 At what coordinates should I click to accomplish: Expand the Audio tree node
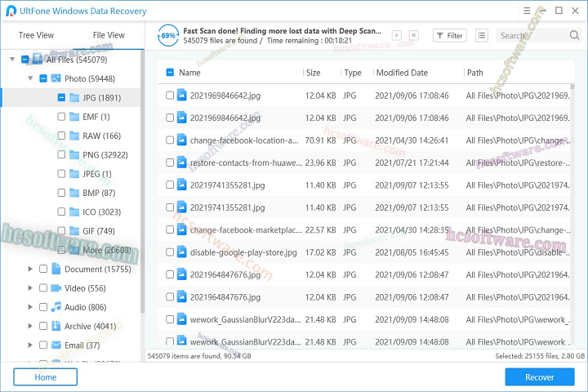(30, 307)
